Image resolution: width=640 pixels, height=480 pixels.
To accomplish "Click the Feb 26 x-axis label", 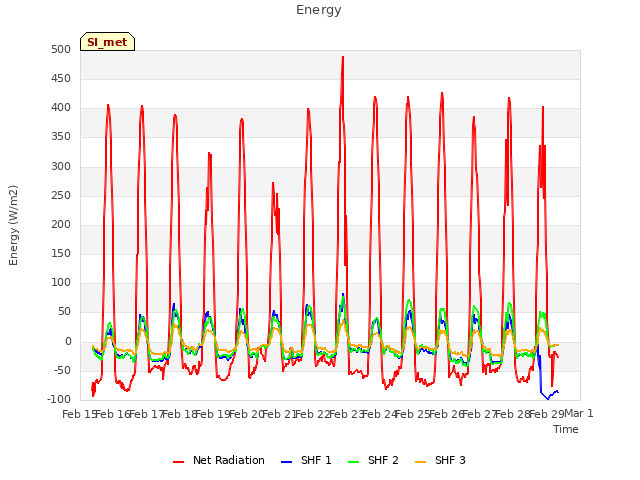I will tap(446, 414).
